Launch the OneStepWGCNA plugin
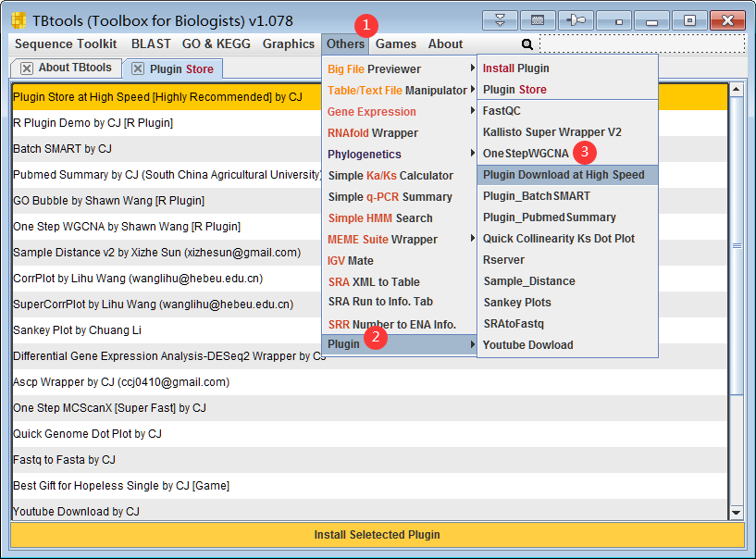The image size is (756, 559). [x=567, y=153]
